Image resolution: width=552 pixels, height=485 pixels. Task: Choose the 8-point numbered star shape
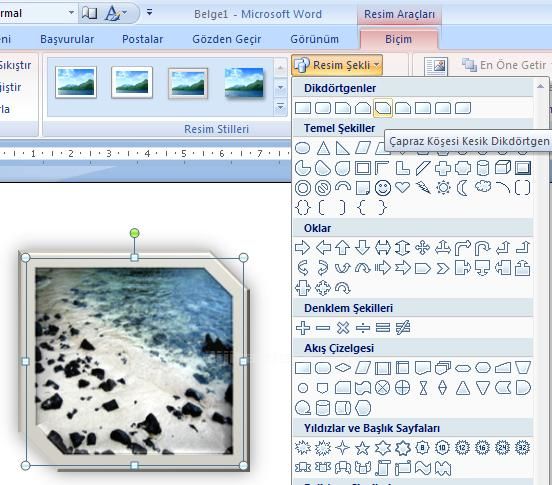click(422, 448)
